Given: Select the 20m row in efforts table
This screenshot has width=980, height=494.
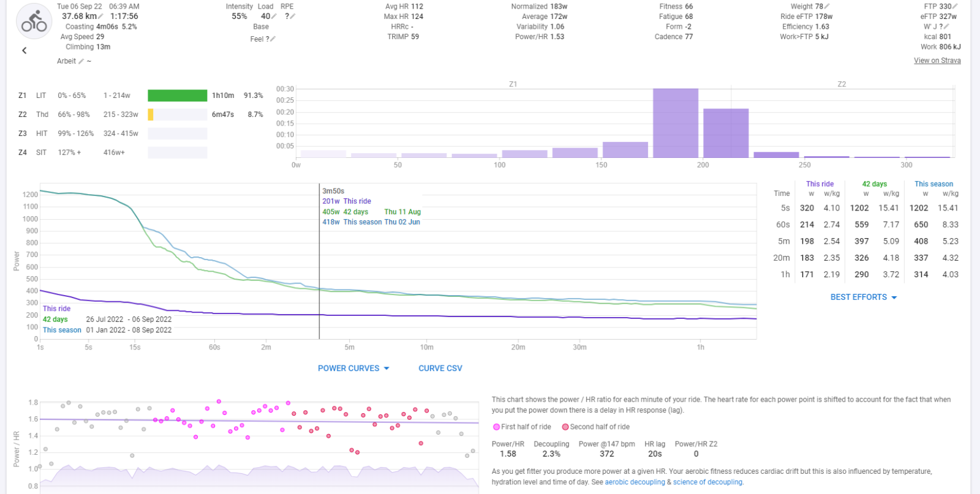Looking at the screenshot, I should point(866,258).
